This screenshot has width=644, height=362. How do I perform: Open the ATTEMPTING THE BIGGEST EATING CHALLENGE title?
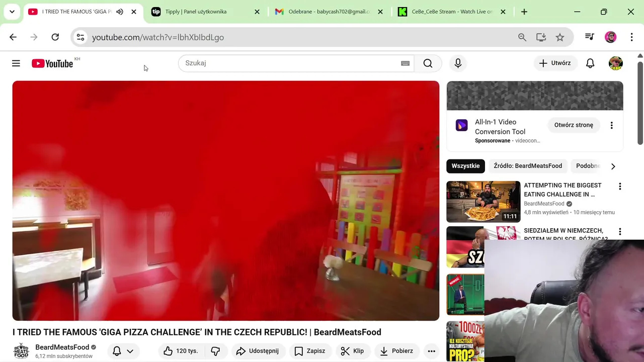point(562,190)
